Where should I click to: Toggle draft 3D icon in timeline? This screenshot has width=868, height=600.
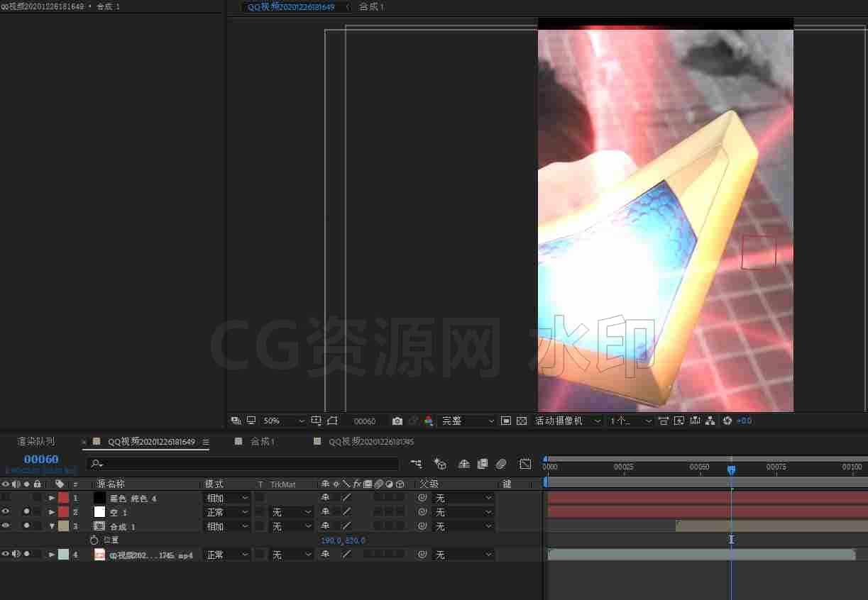[x=440, y=464]
